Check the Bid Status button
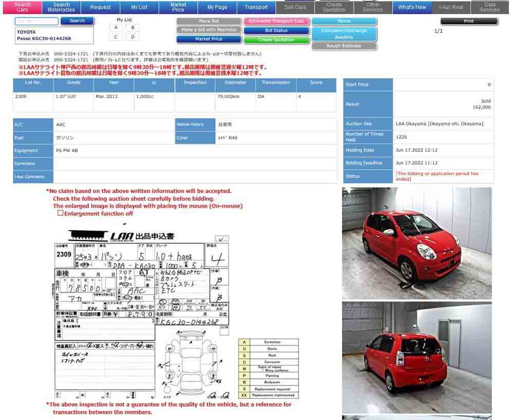The image size is (514, 420). coord(277,30)
